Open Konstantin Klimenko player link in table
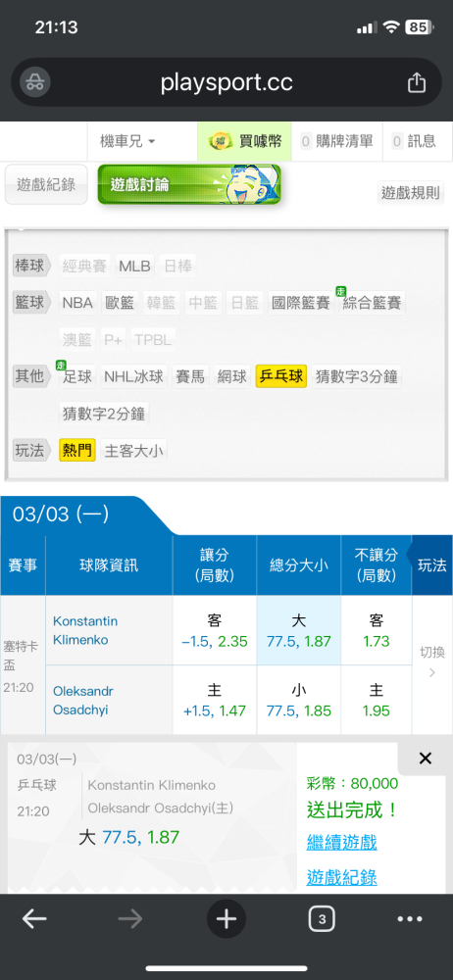The width and height of the screenshot is (453, 980). point(85,630)
